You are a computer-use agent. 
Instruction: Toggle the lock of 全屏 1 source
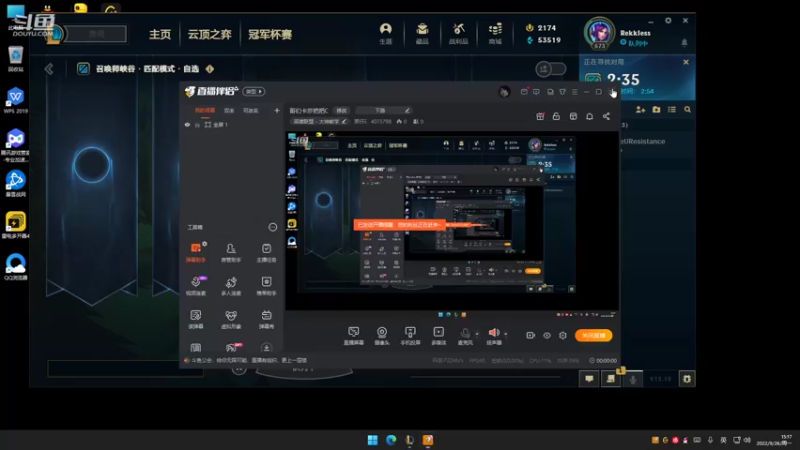(197, 124)
